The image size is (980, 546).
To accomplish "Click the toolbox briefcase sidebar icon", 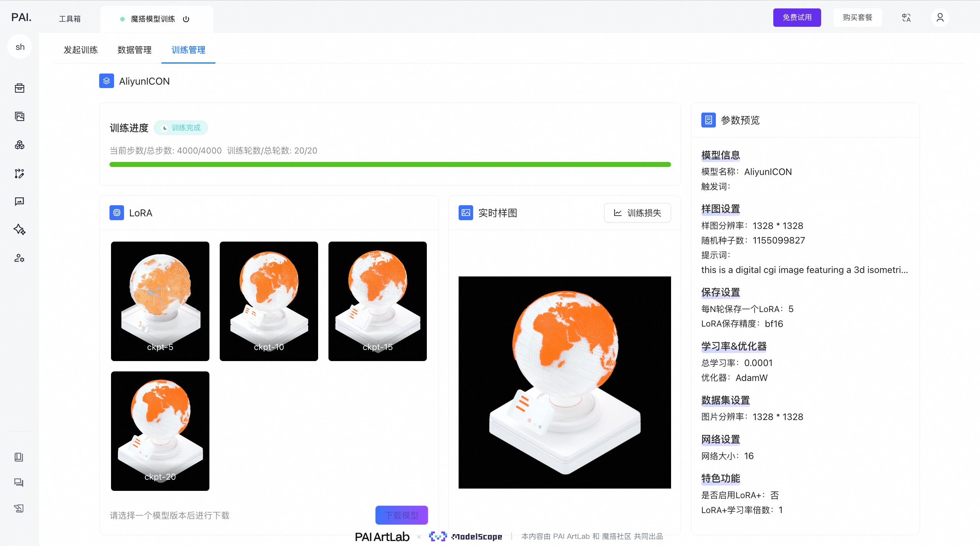I will [20, 88].
